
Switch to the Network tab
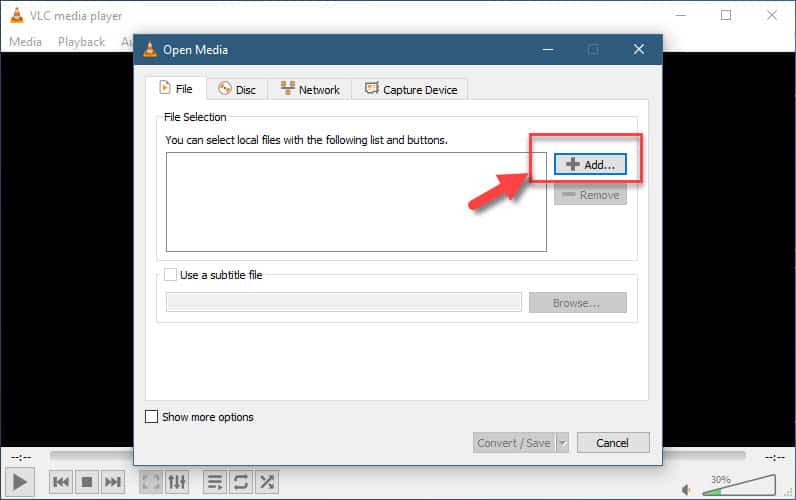tap(310, 90)
